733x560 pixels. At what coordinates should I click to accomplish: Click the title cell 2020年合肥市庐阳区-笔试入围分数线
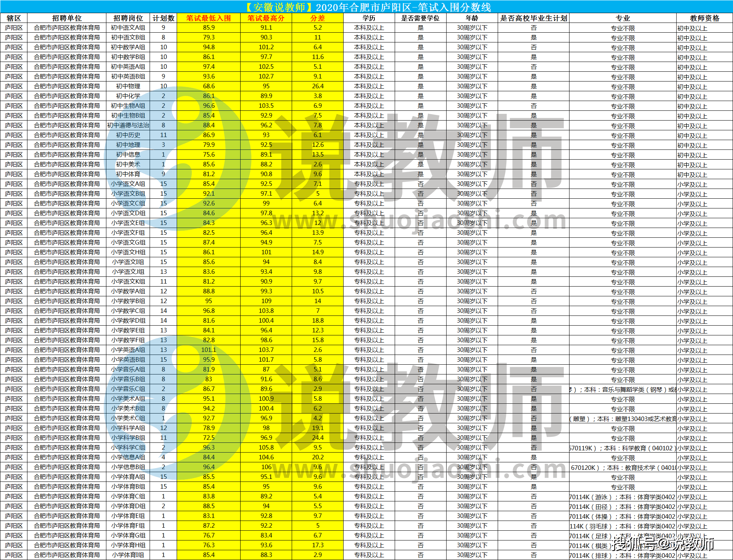coord(366,7)
